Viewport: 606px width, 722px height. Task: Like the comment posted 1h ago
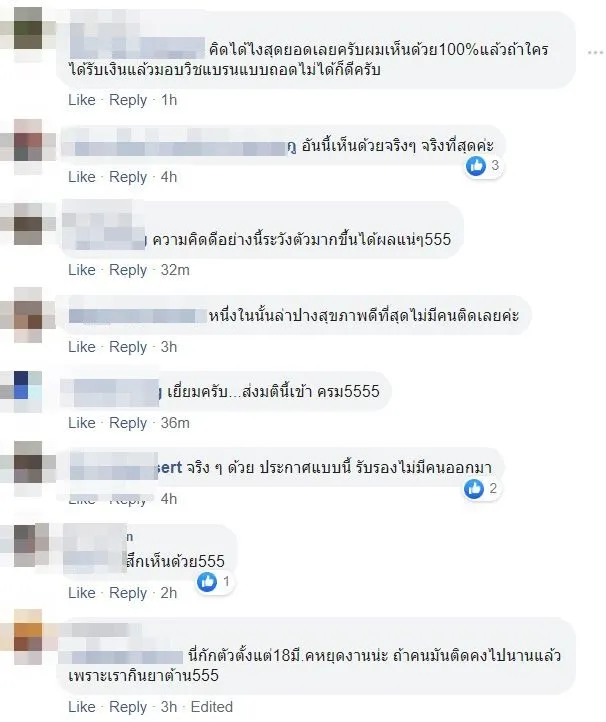point(82,100)
